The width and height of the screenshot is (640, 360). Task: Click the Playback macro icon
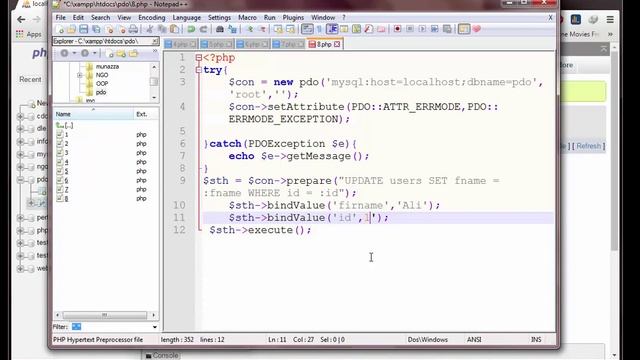pyautogui.click(x=422, y=29)
